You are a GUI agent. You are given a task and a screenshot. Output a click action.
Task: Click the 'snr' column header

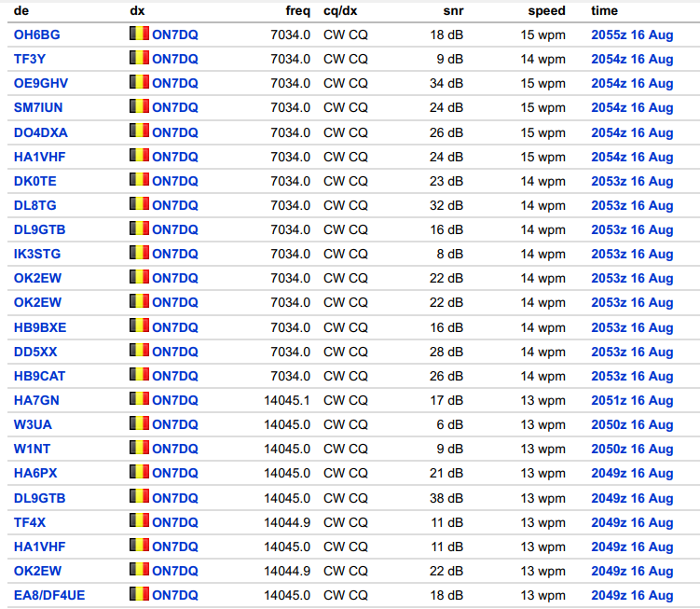[453, 10]
